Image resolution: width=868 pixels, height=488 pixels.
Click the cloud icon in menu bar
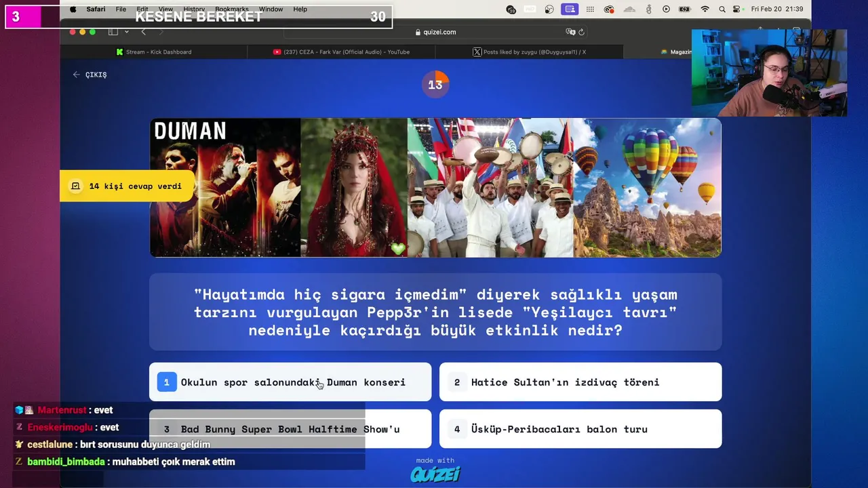tap(629, 9)
